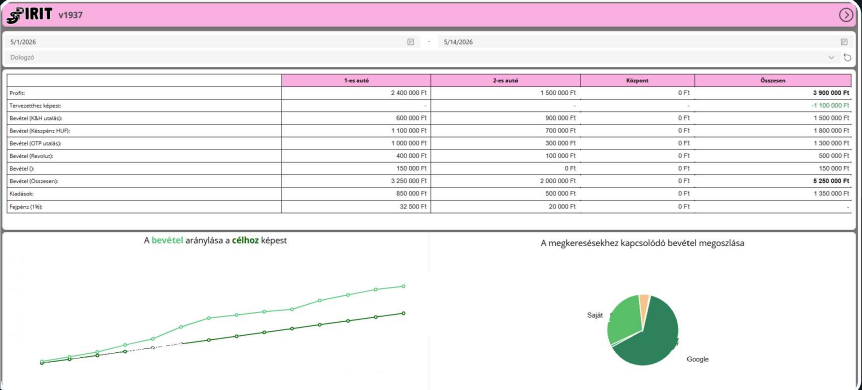862x390 pixels.
Task: Click the Profit: row label
Action: coord(18,94)
